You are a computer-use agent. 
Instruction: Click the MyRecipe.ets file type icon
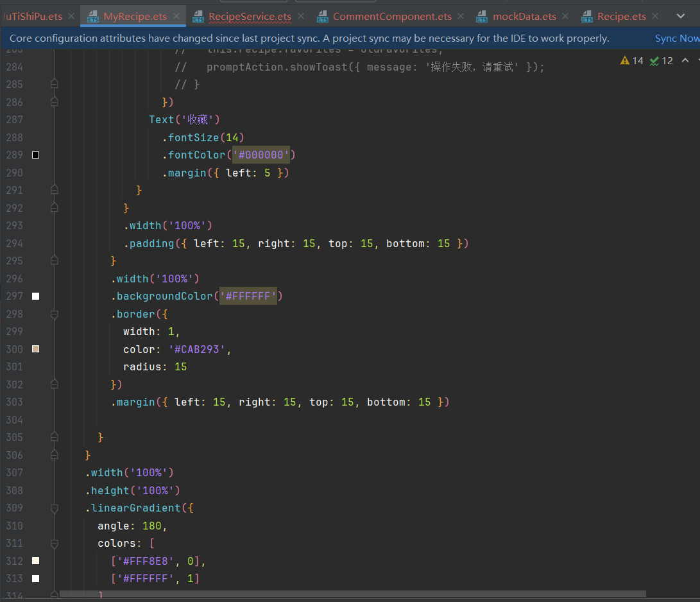point(93,17)
